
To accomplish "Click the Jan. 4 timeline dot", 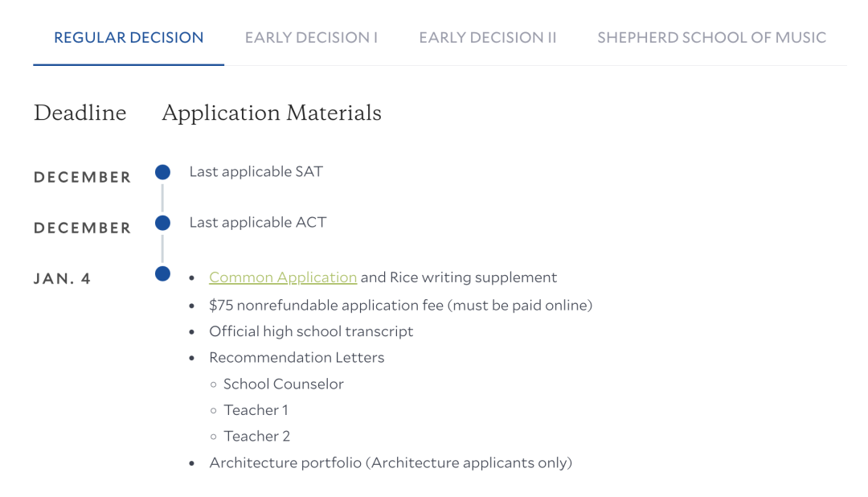I will [x=162, y=274].
